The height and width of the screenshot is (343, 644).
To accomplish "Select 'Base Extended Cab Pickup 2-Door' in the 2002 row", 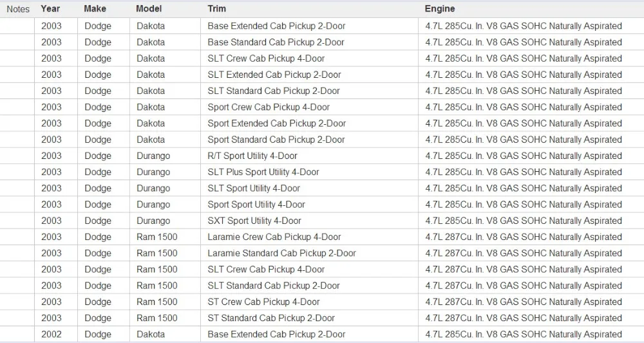I will tap(276, 335).
